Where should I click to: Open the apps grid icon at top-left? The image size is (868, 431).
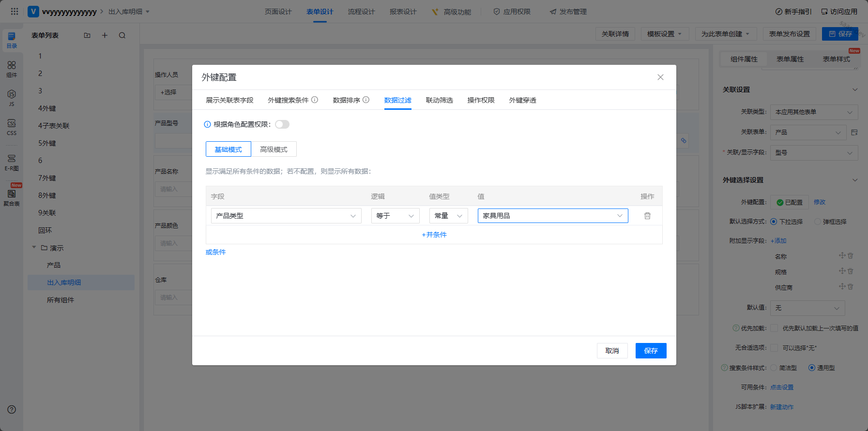[15, 12]
